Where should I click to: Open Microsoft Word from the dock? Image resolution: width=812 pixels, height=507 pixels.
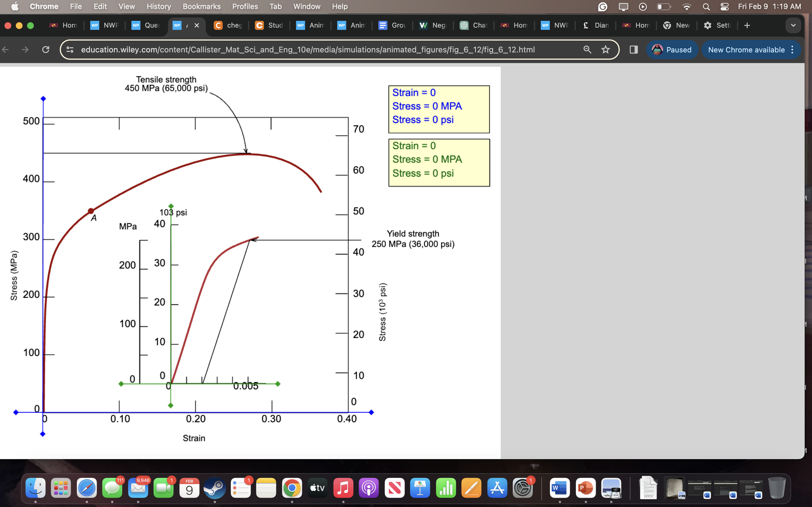(x=560, y=488)
